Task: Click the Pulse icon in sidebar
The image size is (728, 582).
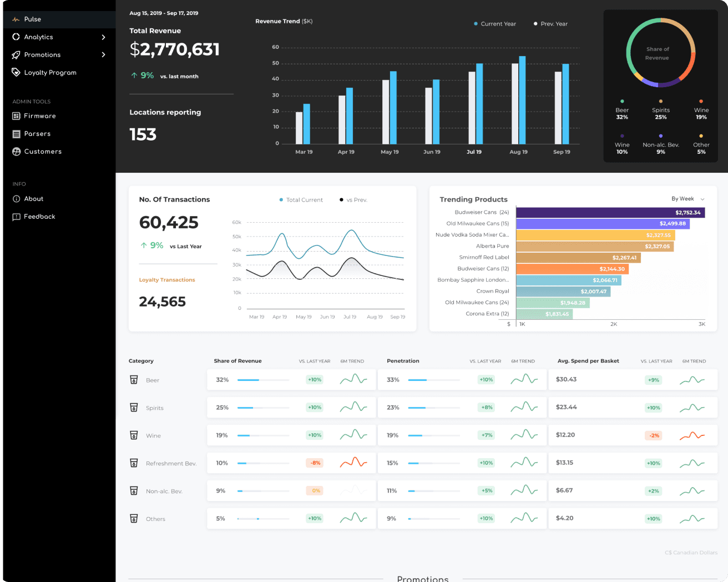Action: click(x=16, y=19)
